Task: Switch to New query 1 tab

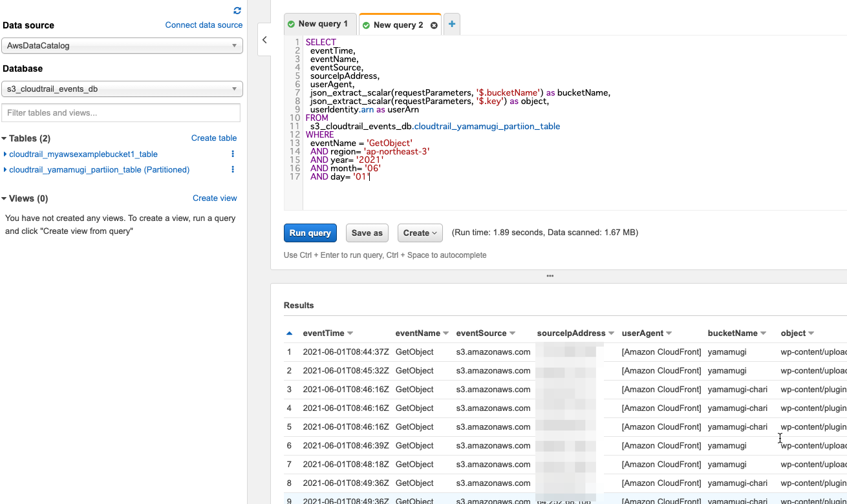Action: click(320, 24)
